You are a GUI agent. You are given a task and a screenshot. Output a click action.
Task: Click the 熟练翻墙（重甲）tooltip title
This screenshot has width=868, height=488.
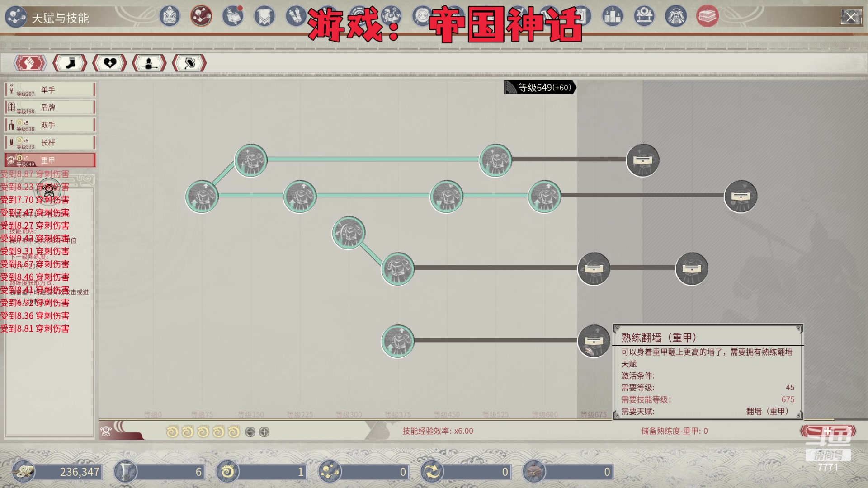click(659, 338)
